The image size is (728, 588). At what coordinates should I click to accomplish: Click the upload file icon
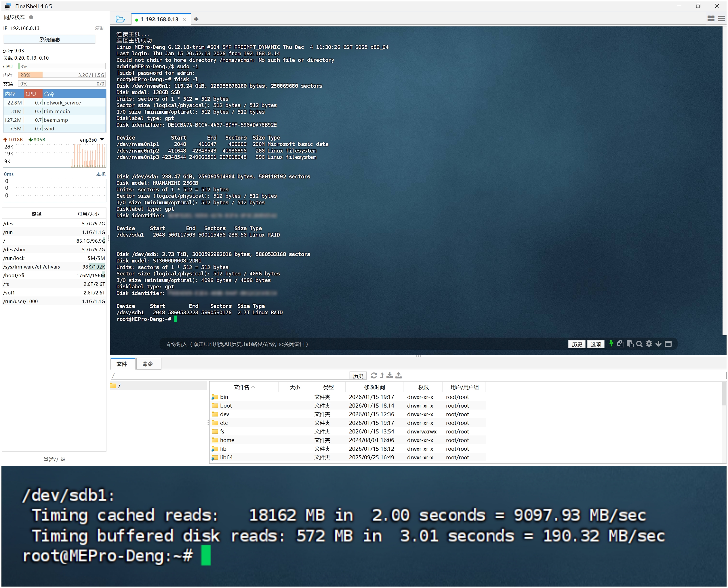coord(399,375)
